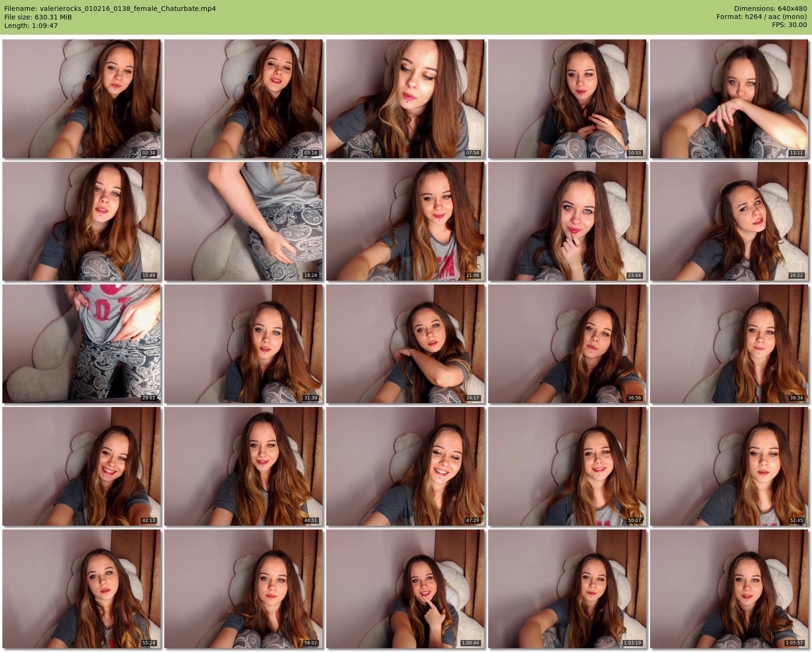The height and width of the screenshot is (652, 812).
Task: Click the Length 1:09:47 text
Action: [x=31, y=26]
